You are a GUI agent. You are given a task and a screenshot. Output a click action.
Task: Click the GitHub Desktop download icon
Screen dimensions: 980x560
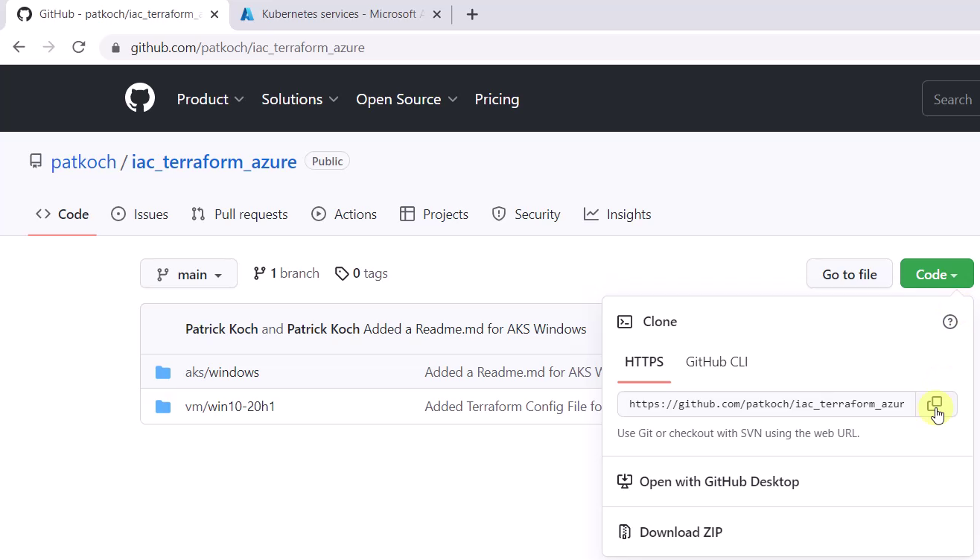click(625, 482)
